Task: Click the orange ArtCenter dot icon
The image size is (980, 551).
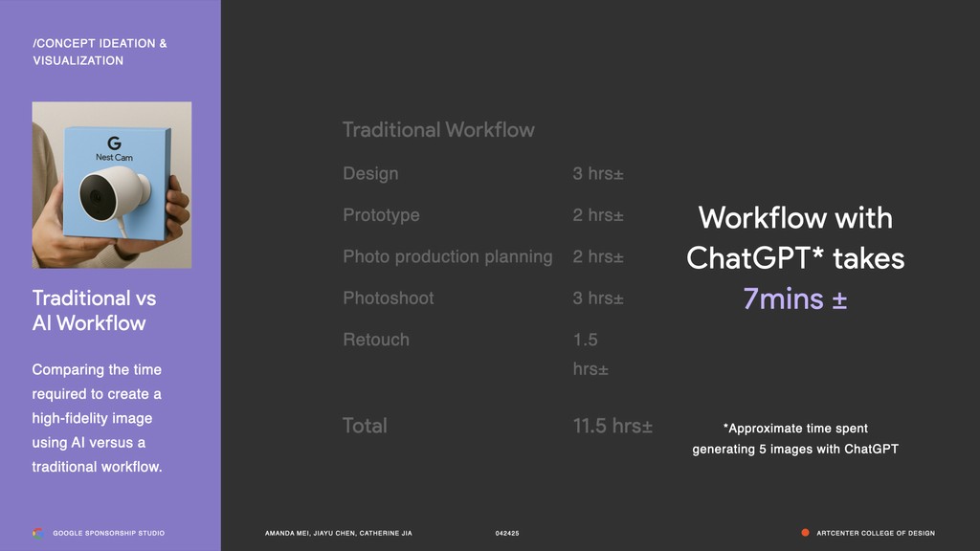Action: point(805,533)
